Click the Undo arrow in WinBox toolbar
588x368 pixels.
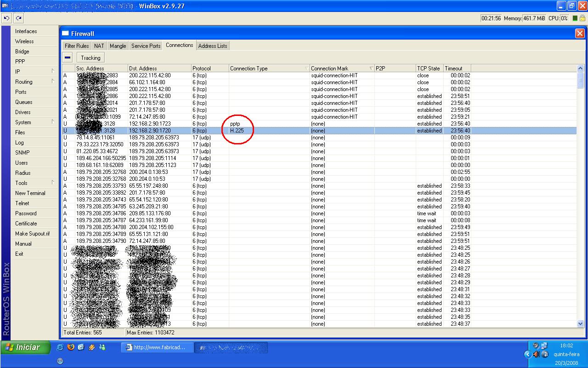point(6,18)
